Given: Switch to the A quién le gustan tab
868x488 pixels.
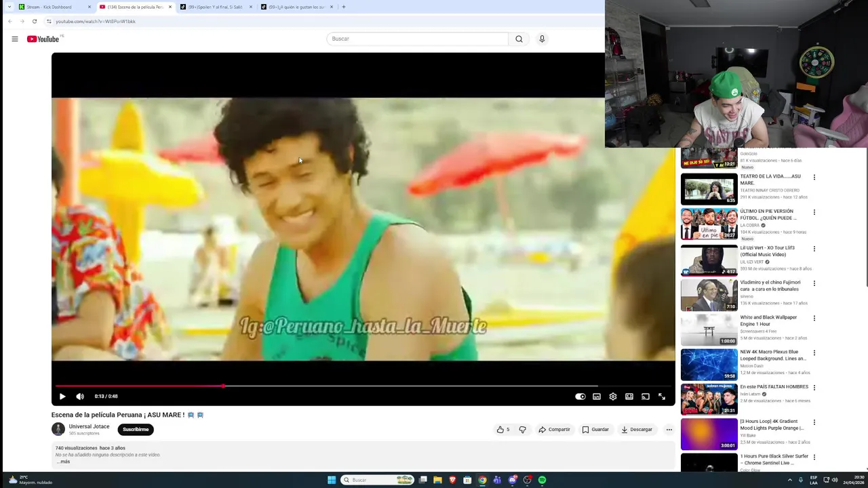Looking at the screenshot, I should pyautogui.click(x=296, y=7).
